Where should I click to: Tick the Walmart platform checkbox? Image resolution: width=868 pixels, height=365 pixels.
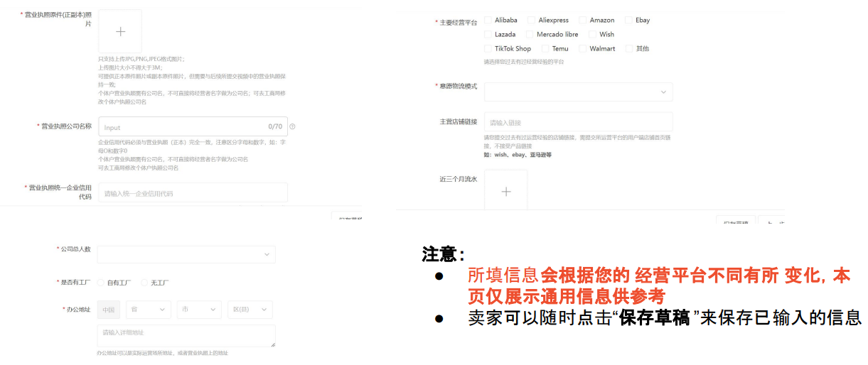(x=582, y=48)
